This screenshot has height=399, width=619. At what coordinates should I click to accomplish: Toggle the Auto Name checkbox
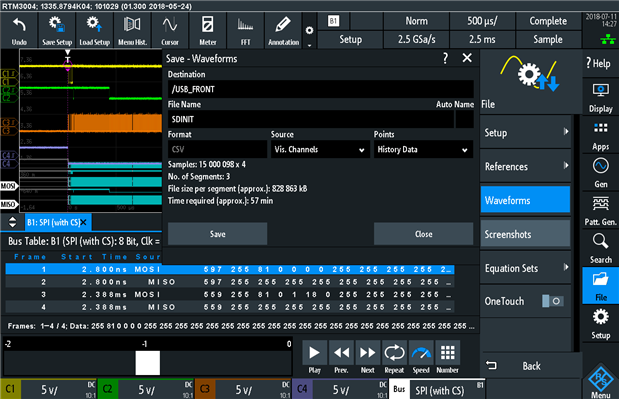pos(465,119)
